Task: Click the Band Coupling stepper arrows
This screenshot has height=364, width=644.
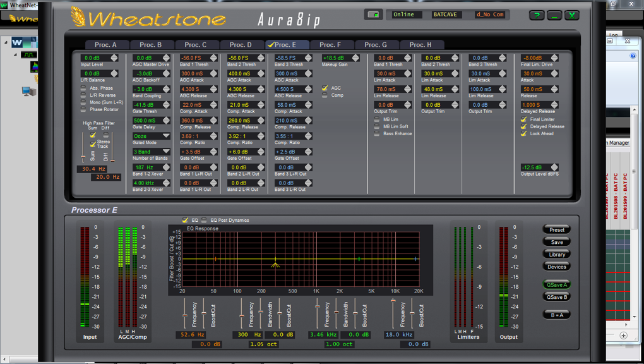Action: pos(166,89)
